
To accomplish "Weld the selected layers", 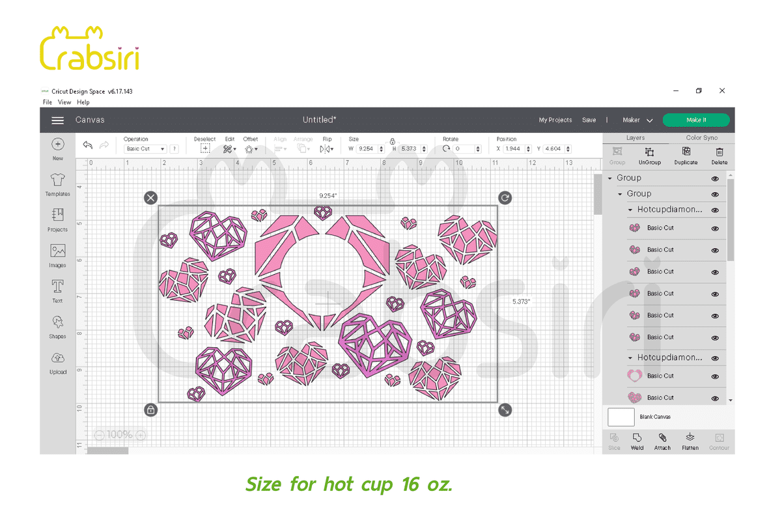I will coord(637,440).
